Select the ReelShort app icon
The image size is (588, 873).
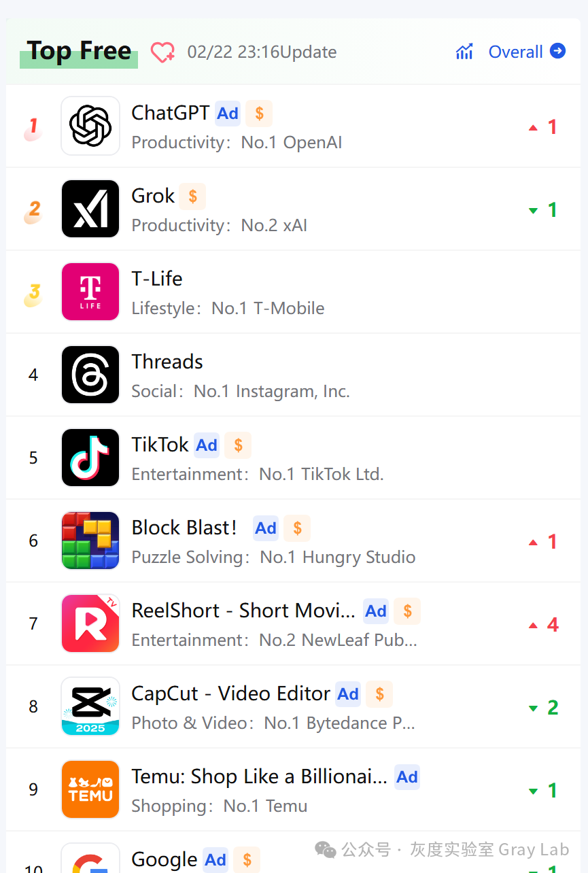(x=90, y=623)
